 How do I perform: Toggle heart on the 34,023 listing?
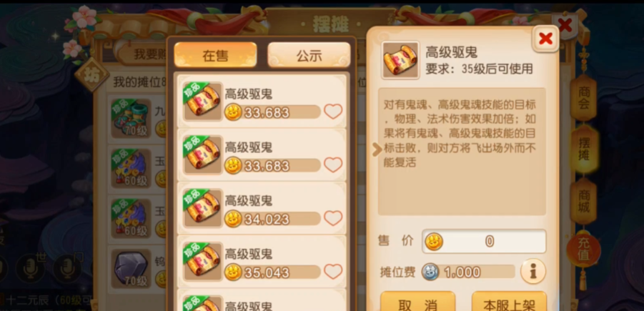point(332,218)
